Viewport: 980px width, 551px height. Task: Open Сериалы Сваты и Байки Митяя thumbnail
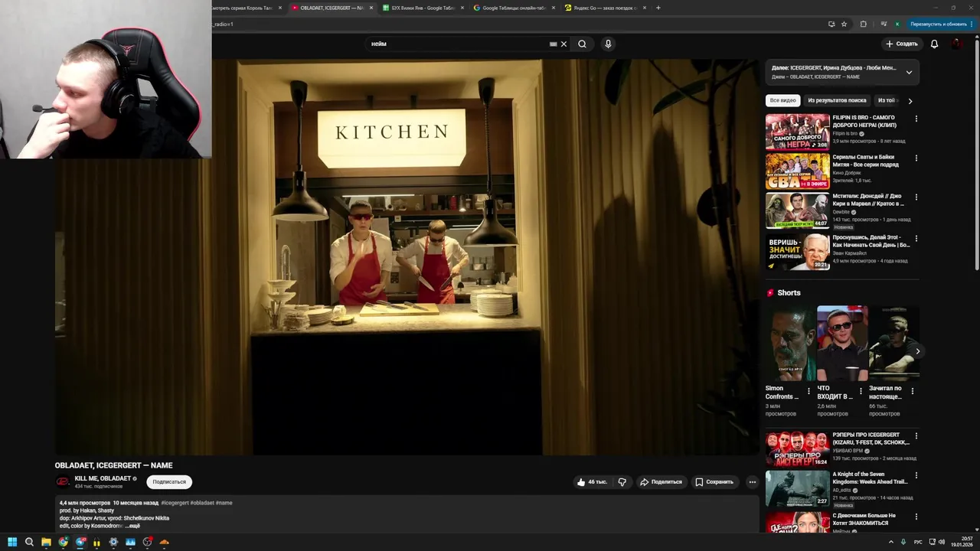(x=797, y=171)
